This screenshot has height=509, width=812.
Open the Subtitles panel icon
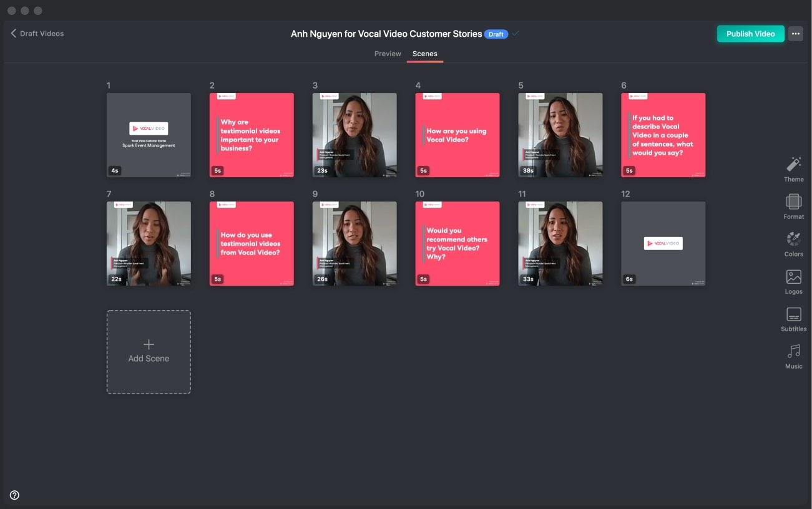[793, 314]
